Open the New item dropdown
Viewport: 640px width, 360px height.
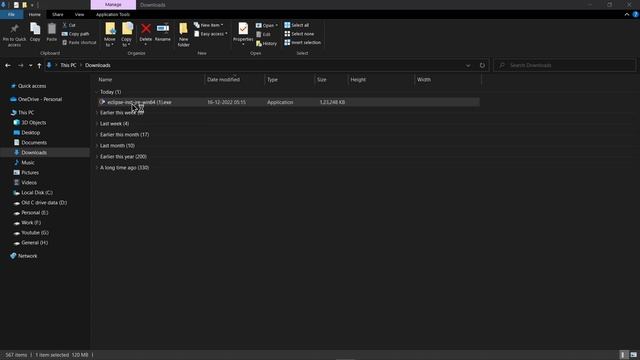tap(209, 25)
